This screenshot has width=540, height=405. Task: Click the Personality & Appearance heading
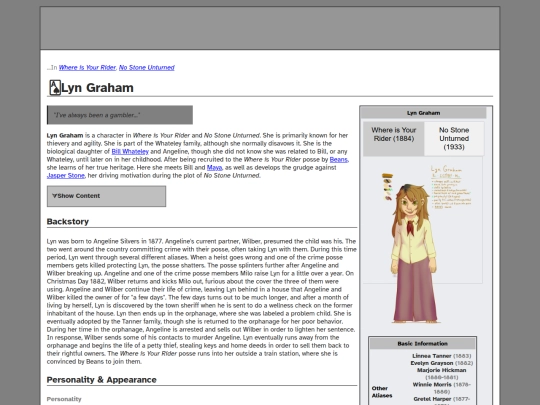pyautogui.click(x=102, y=380)
